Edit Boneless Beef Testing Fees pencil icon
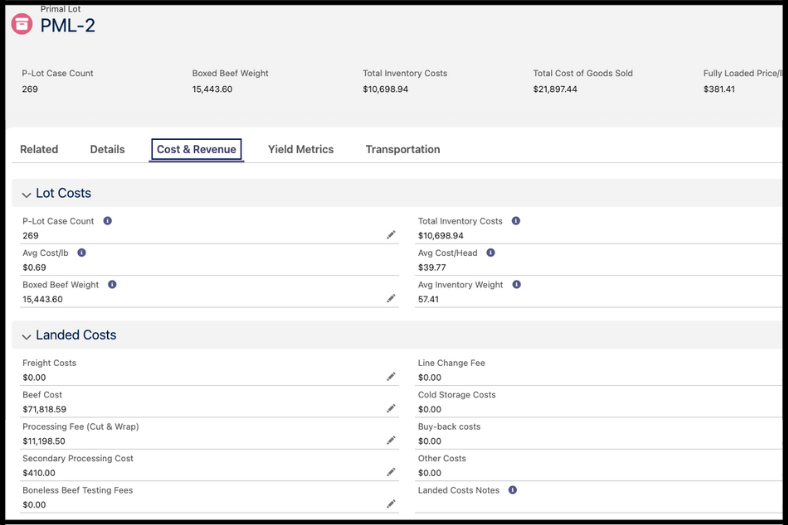This screenshot has width=788, height=525. pos(391,504)
